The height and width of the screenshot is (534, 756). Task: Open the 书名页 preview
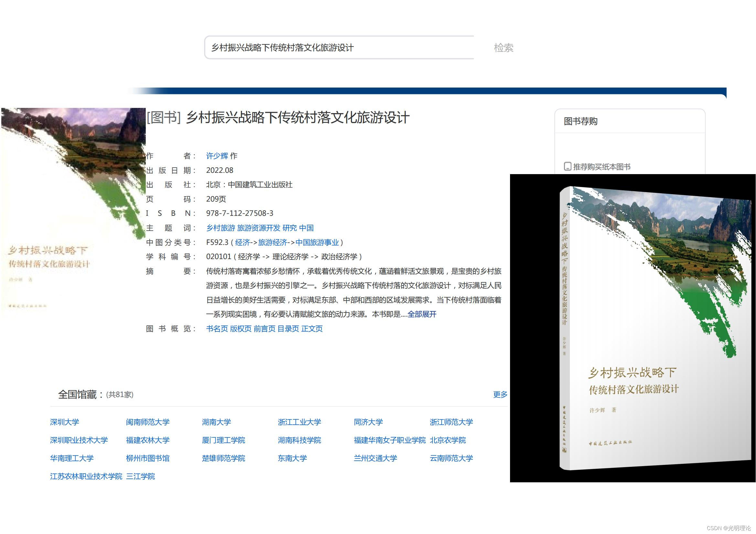[217, 328]
